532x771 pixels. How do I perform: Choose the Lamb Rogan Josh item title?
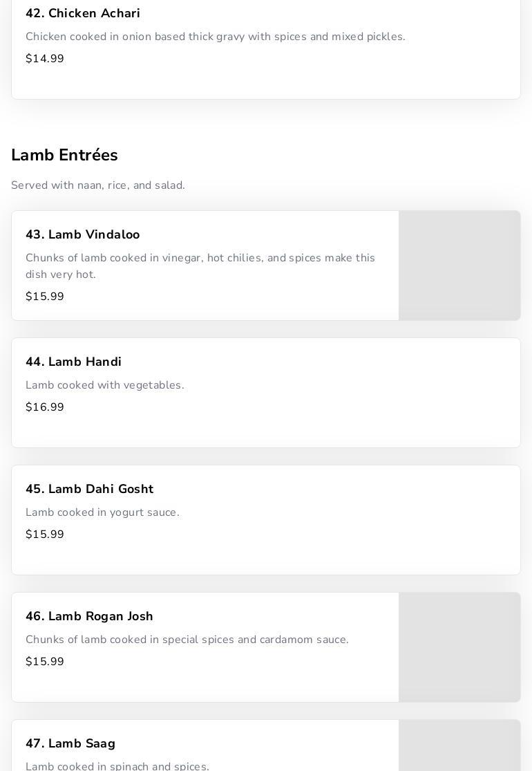pyautogui.click(x=89, y=617)
